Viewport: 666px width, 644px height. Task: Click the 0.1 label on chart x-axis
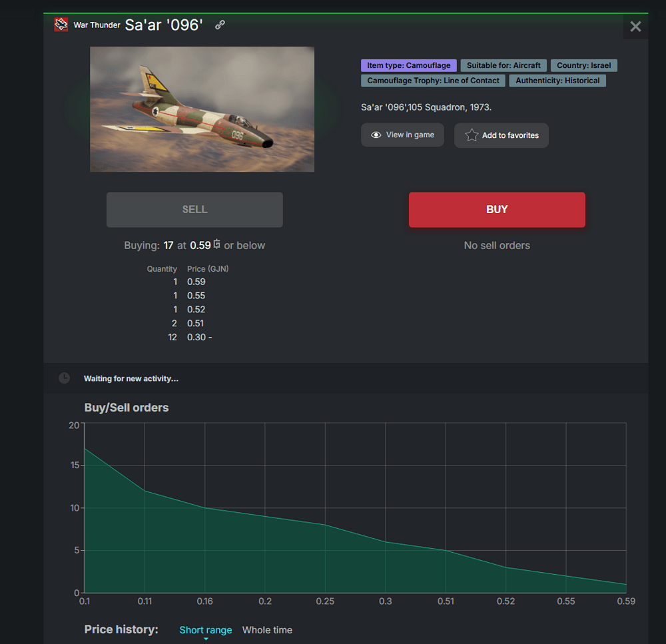pos(85,601)
